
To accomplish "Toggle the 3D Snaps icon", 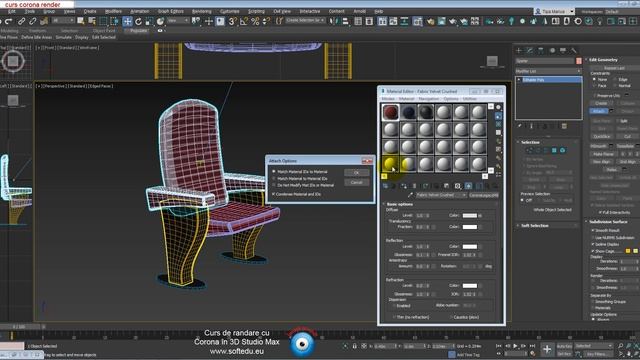I will pyautogui.click(x=232, y=21).
